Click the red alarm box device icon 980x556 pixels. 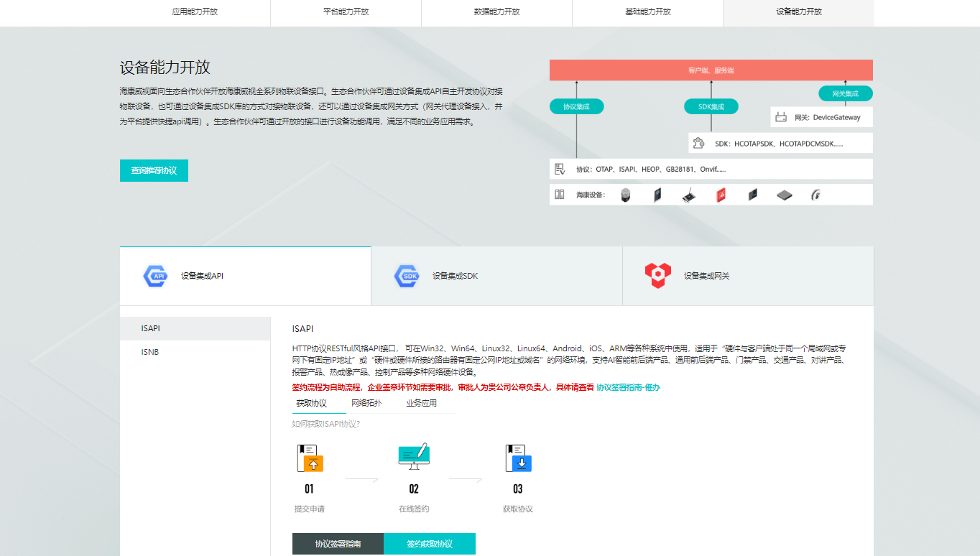tap(721, 195)
